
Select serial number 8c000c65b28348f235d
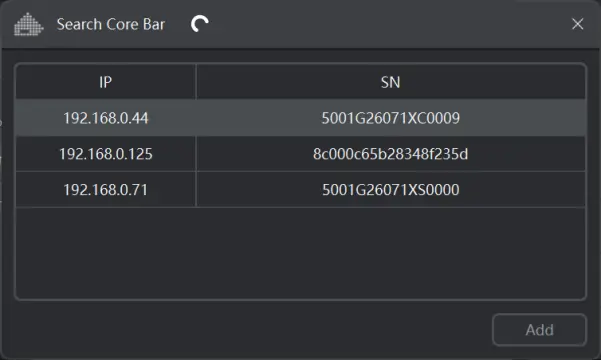(391, 154)
